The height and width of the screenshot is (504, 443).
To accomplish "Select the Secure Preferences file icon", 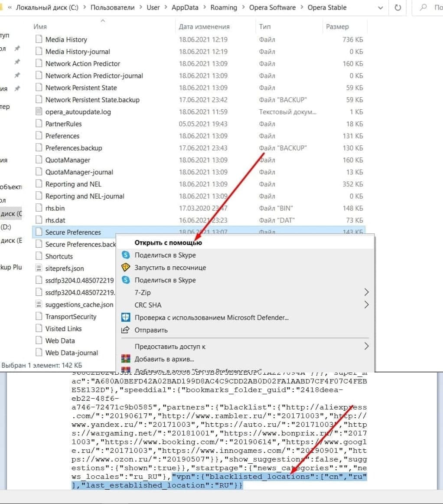I will [x=39, y=232].
